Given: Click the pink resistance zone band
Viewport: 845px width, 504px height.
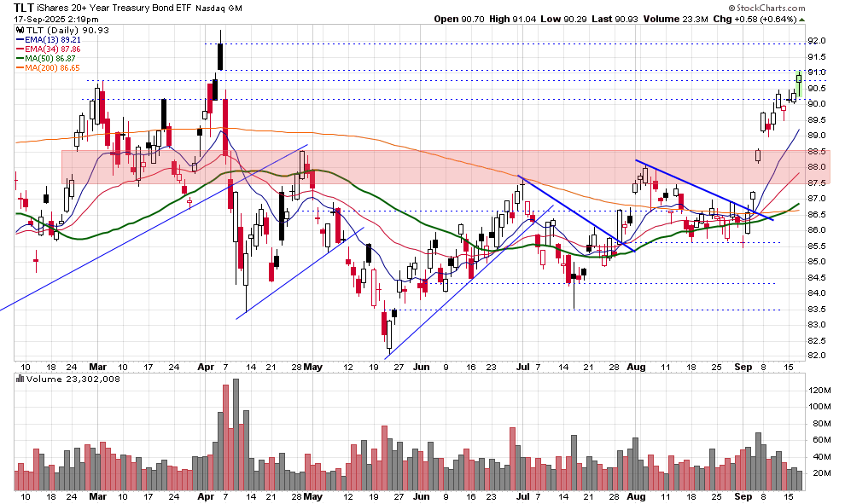Looking at the screenshot, I should (x=427, y=166).
